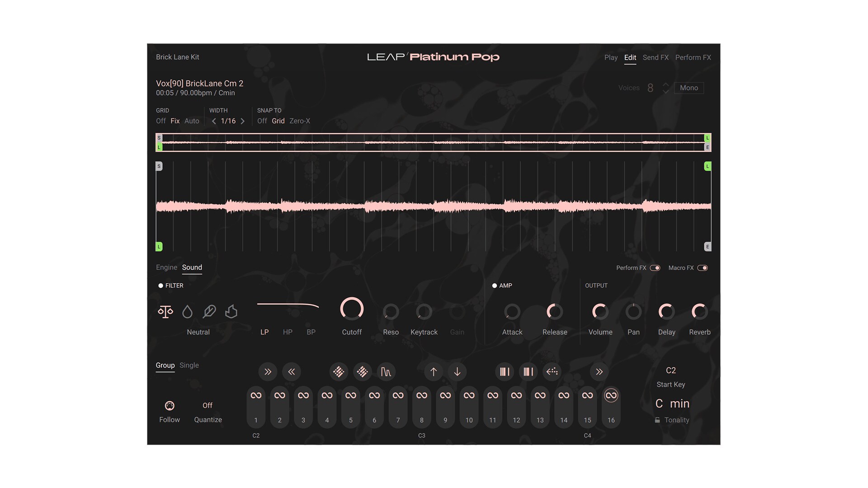The width and height of the screenshot is (868, 488).
Task: Click the dotted left arrow icon
Action: click(x=552, y=372)
